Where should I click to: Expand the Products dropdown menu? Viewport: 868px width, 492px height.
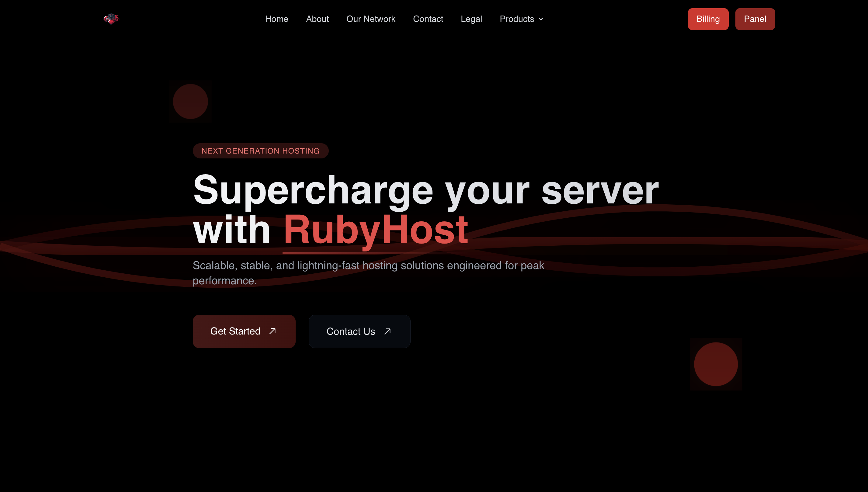(522, 19)
